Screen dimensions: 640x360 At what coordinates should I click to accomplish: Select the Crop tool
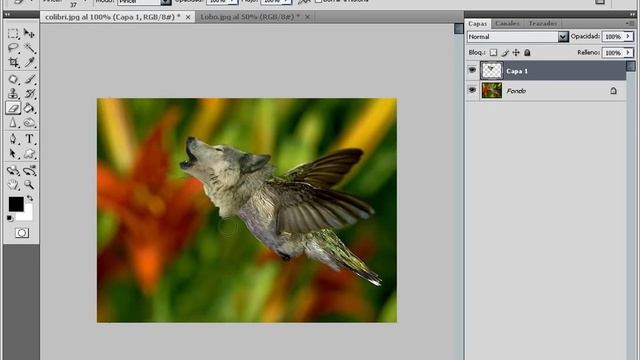[x=13, y=62]
